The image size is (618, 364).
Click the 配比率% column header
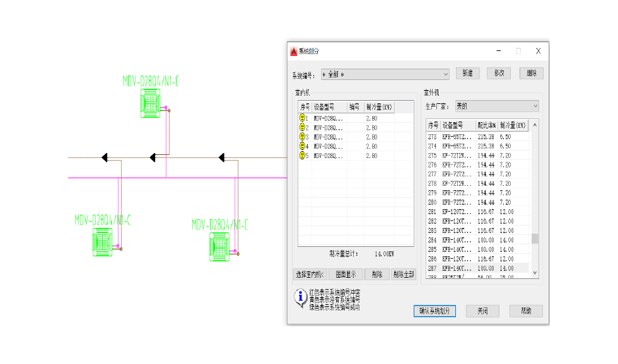click(486, 125)
